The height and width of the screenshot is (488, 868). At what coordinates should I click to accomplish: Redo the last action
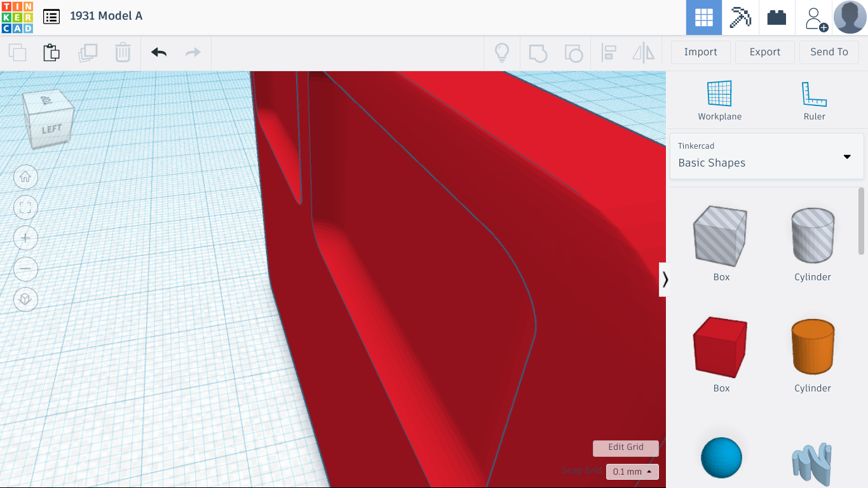(x=193, y=53)
